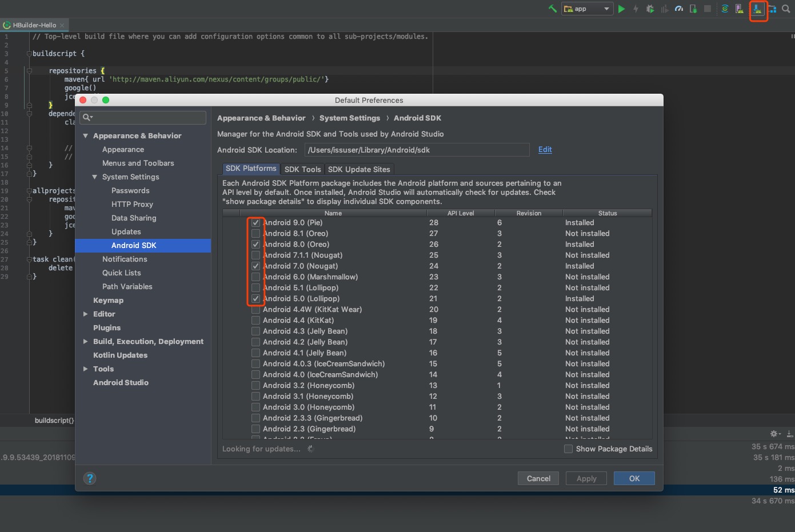
Task: Expand Build, Execution, Deployment node
Action: click(x=86, y=341)
